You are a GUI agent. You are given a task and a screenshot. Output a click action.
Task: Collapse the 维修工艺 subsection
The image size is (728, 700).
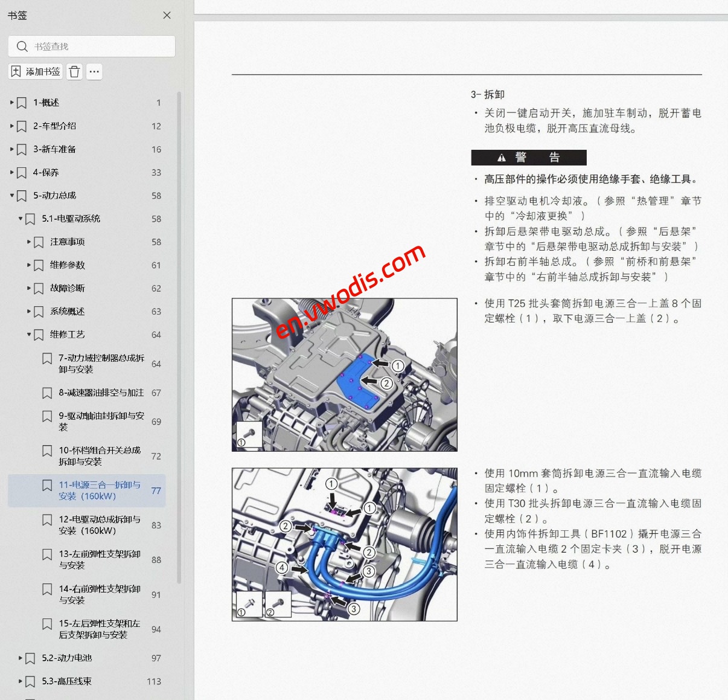coord(29,334)
